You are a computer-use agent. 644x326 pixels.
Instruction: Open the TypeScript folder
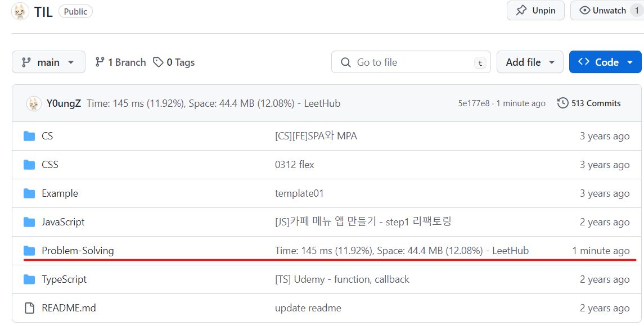(x=65, y=279)
